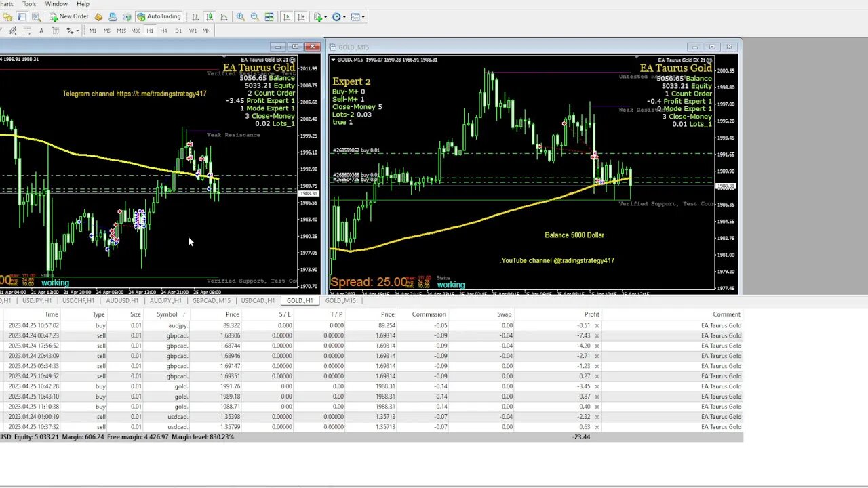Viewport: 868px width, 488px height.
Task: Switch to the USDCHF,H1 chart tab
Action: click(77, 300)
